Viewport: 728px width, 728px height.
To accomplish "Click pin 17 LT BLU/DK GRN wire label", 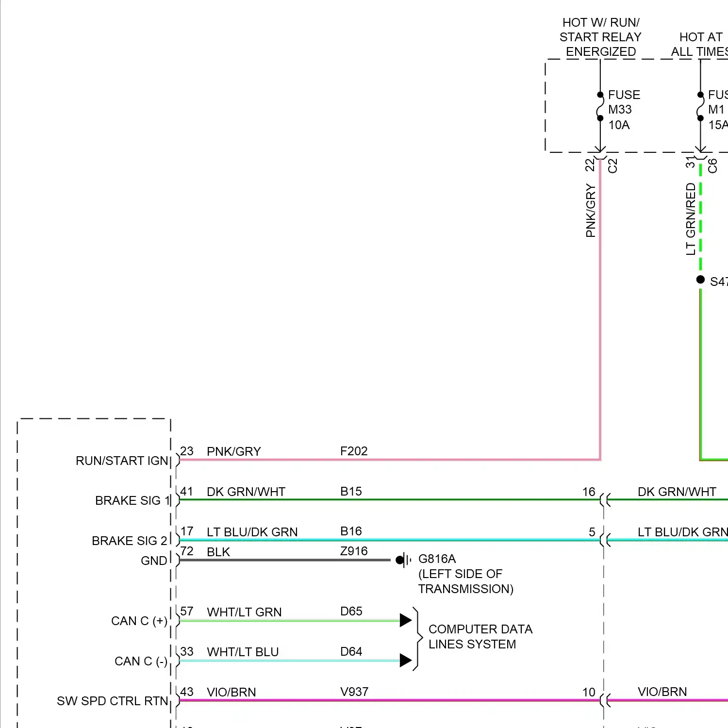I will click(x=252, y=532).
